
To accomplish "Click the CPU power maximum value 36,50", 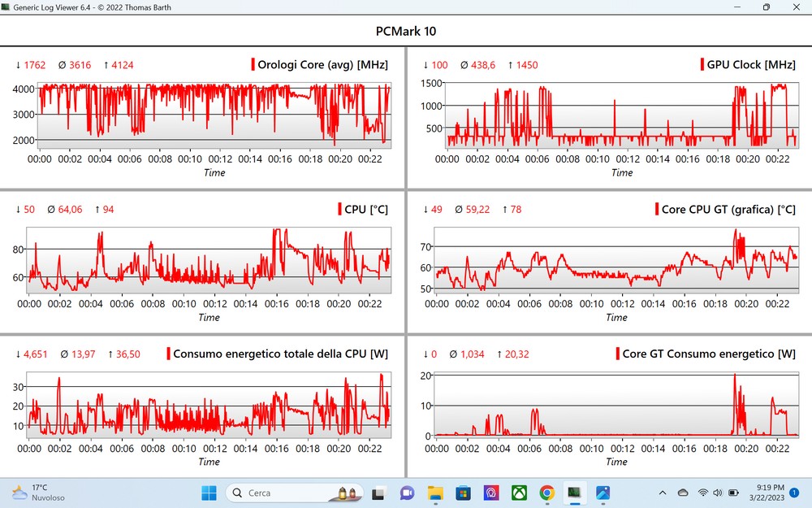I will tap(128, 354).
